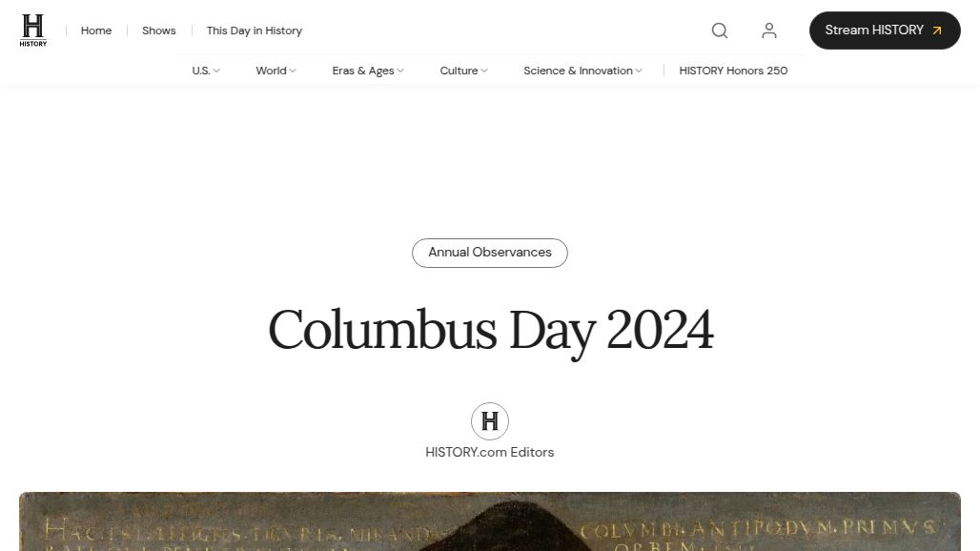Click the Columbus portrait hero image
This screenshot has width=980, height=551.
(x=490, y=521)
